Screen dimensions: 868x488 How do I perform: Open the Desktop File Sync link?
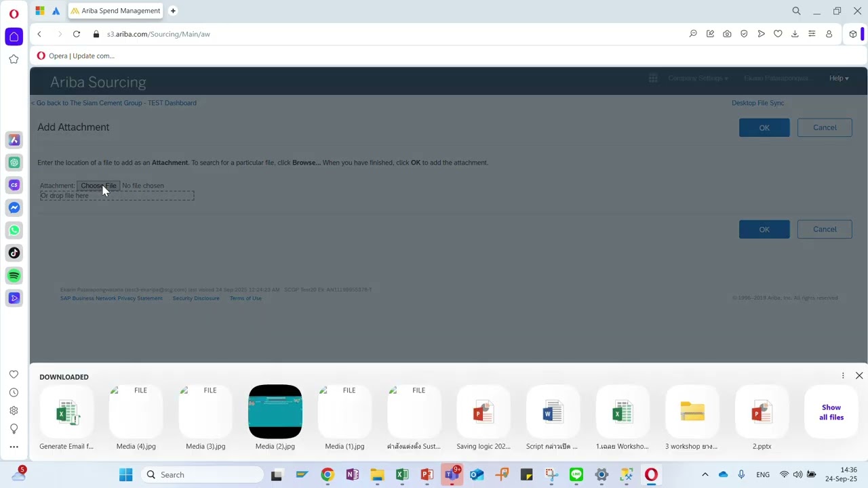757,103
